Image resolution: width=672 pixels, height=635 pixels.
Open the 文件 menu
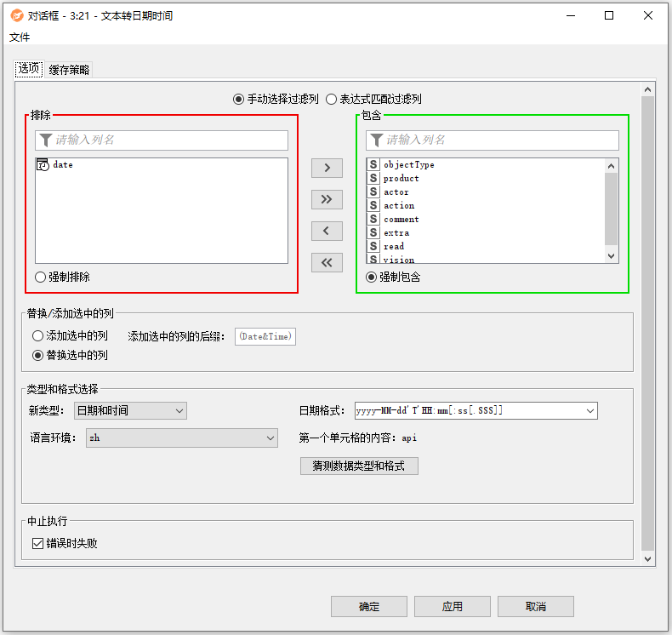[20, 37]
